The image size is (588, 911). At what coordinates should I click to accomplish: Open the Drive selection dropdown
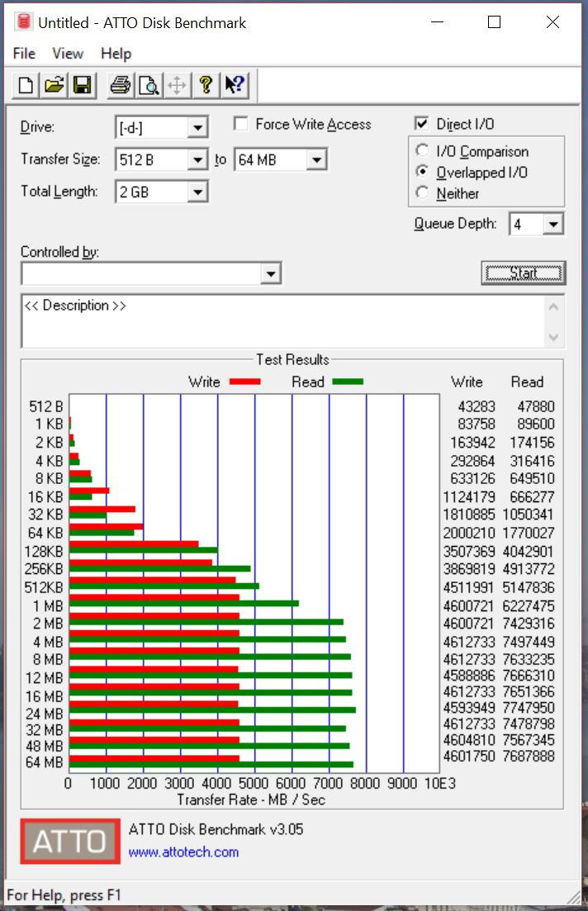pos(197,128)
